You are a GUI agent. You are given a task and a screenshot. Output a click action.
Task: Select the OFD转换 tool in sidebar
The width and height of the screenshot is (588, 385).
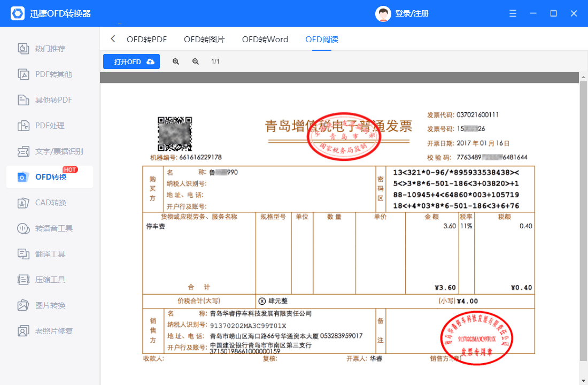[x=49, y=176]
